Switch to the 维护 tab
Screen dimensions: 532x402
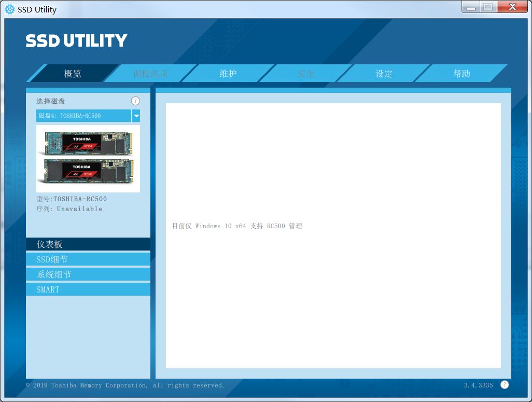point(228,73)
